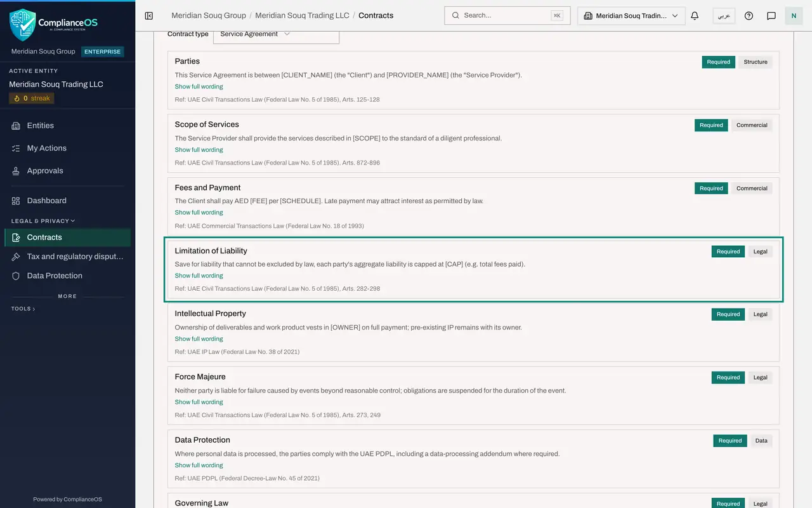Click the ComplianceOS shield logo

(x=22, y=25)
